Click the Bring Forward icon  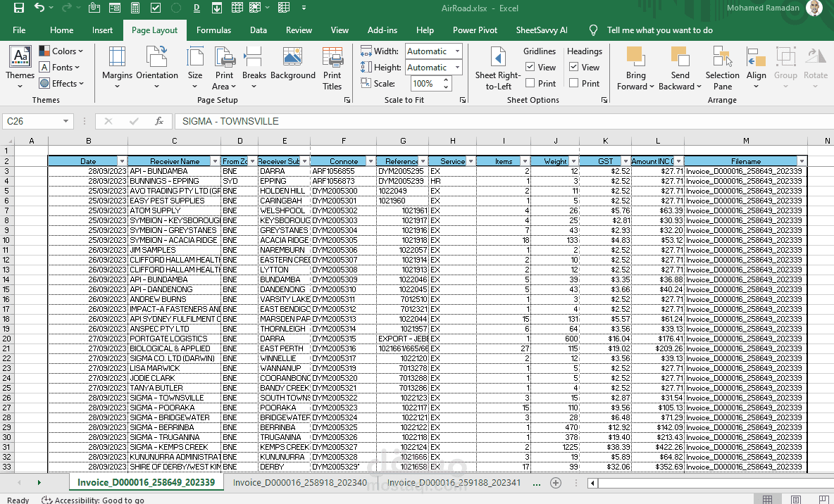point(635,58)
